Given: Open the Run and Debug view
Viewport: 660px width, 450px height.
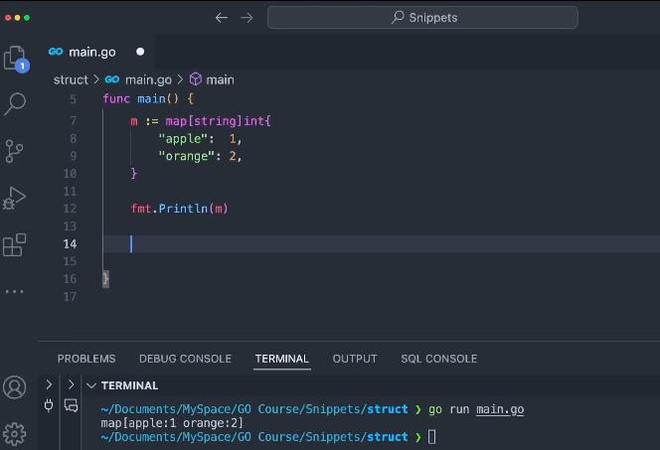Looking at the screenshot, I should point(14,198).
